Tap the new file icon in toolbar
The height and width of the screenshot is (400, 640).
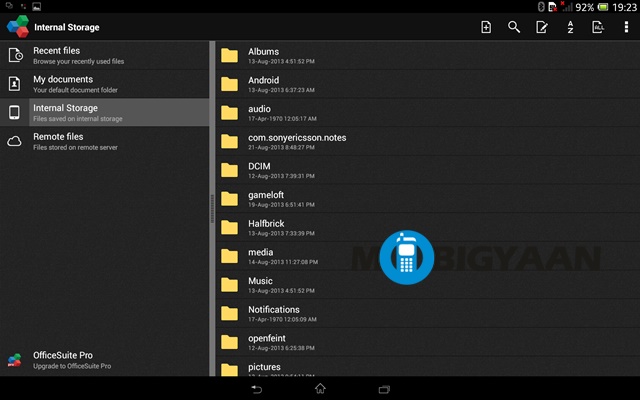[486, 27]
